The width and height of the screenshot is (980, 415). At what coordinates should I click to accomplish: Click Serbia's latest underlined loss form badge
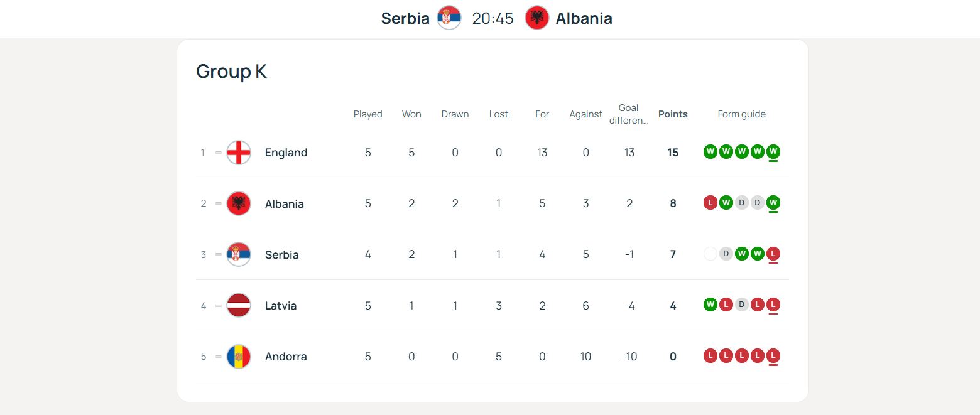pyautogui.click(x=773, y=254)
